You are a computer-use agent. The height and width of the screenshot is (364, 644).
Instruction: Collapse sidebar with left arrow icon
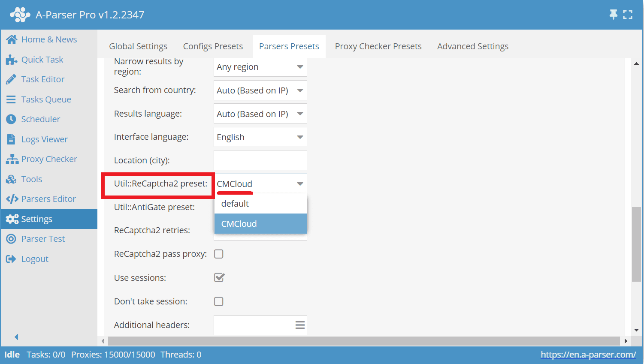tap(16, 337)
